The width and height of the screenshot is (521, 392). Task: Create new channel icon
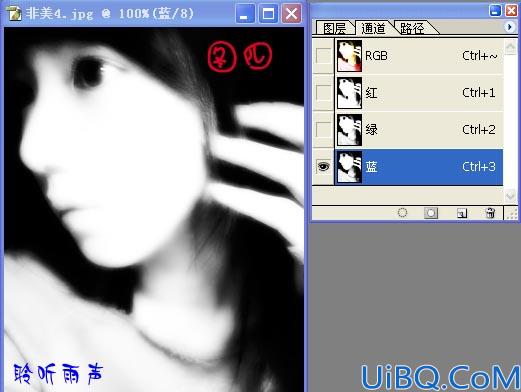tap(462, 213)
